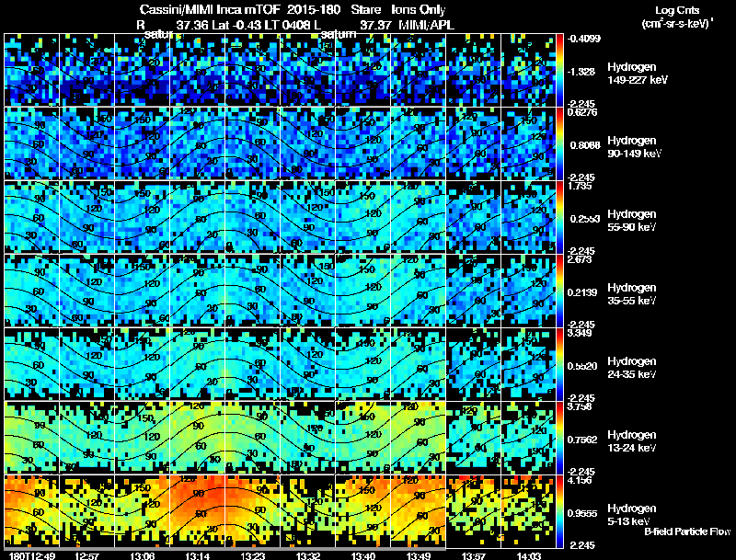The width and height of the screenshot is (736, 560).
Task: Click the '13:40' time axis label
Action: [363, 555]
